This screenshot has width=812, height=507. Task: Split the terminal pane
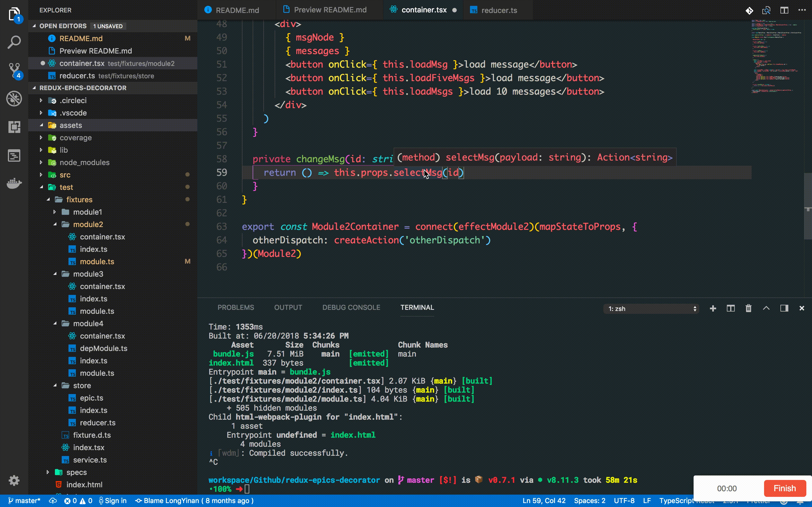coord(731,308)
